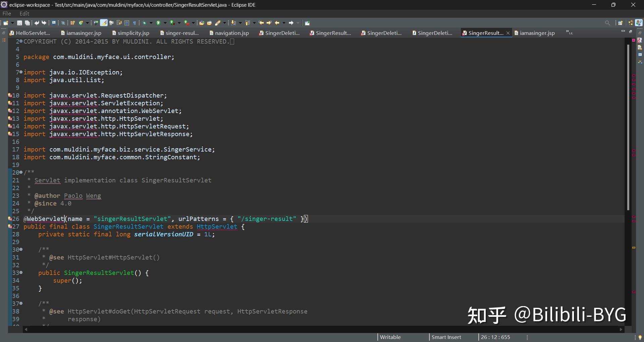Show the hidden editors list chevron
This screenshot has height=342, width=644.
pos(569,32)
